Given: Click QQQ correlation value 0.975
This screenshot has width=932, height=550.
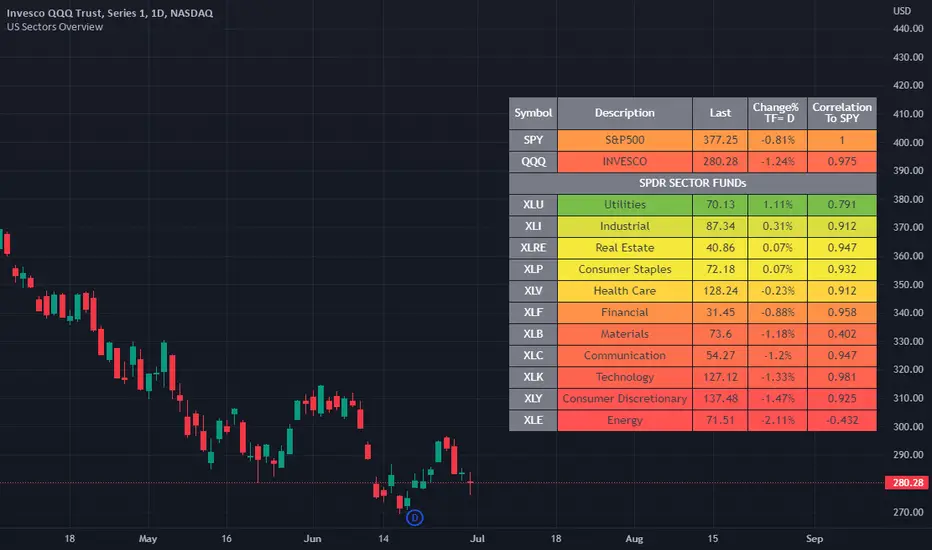Looking at the screenshot, I should point(842,162).
